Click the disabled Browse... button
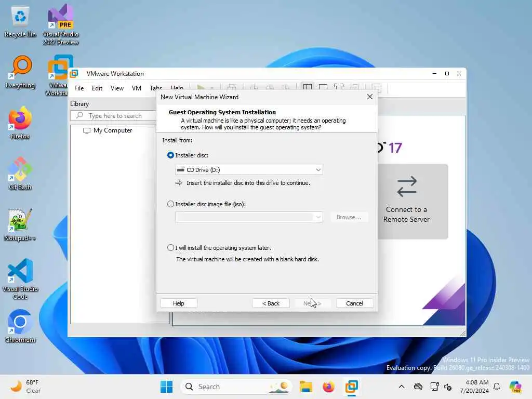This screenshot has height=399, width=532. (349, 217)
